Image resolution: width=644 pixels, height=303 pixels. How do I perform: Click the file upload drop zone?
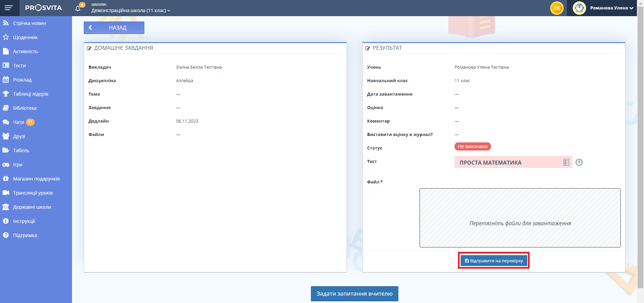tap(520, 218)
